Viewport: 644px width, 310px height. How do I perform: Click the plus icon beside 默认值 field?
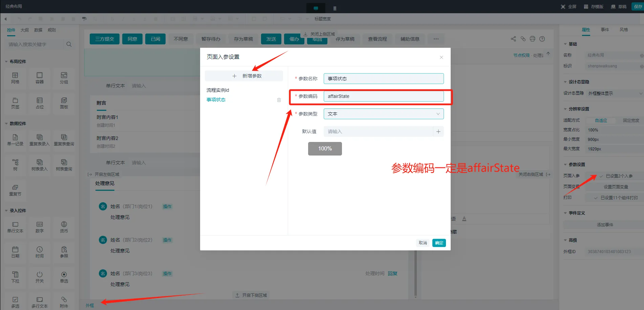coord(438,131)
